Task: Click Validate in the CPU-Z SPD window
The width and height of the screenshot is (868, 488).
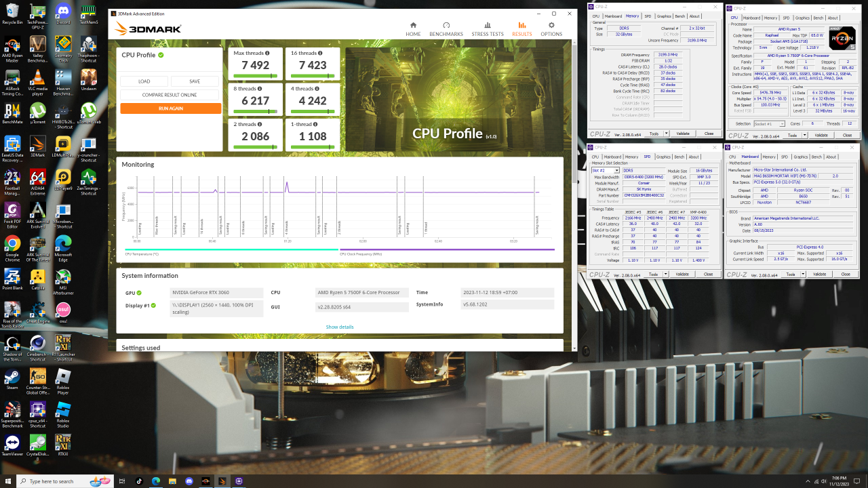Action: [683, 274]
